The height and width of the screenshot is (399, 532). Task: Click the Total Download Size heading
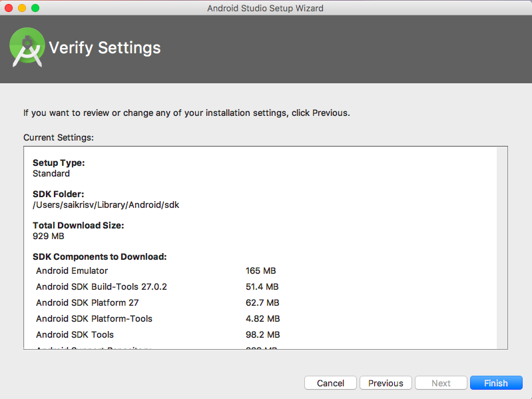click(79, 225)
